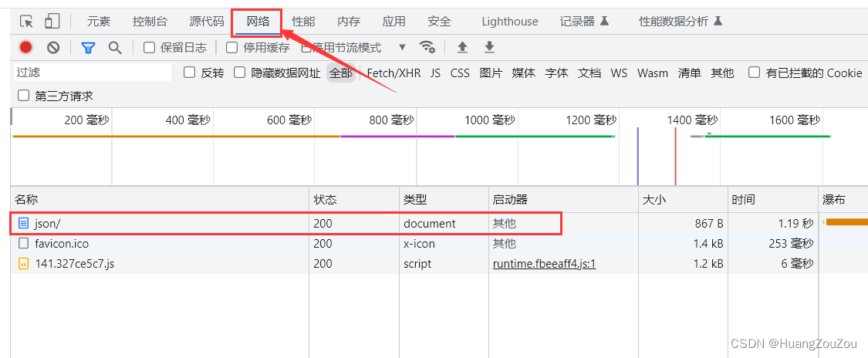The width and height of the screenshot is (868, 358).
Task: Switch to the 控制台 tab
Action: pos(150,22)
